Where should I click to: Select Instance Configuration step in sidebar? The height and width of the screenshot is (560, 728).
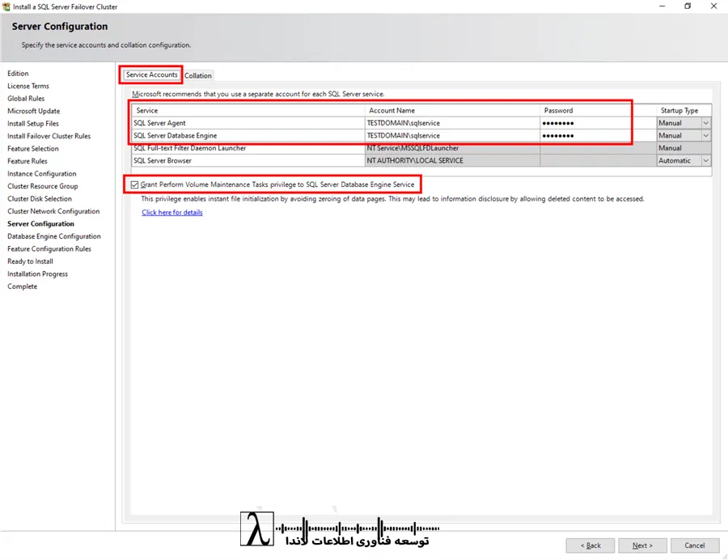click(x=42, y=174)
